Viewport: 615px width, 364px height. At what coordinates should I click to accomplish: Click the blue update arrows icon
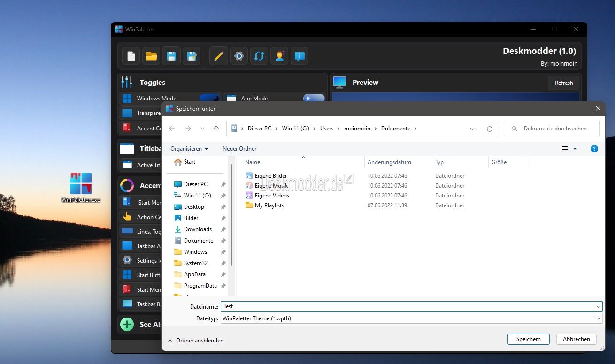pyautogui.click(x=259, y=56)
